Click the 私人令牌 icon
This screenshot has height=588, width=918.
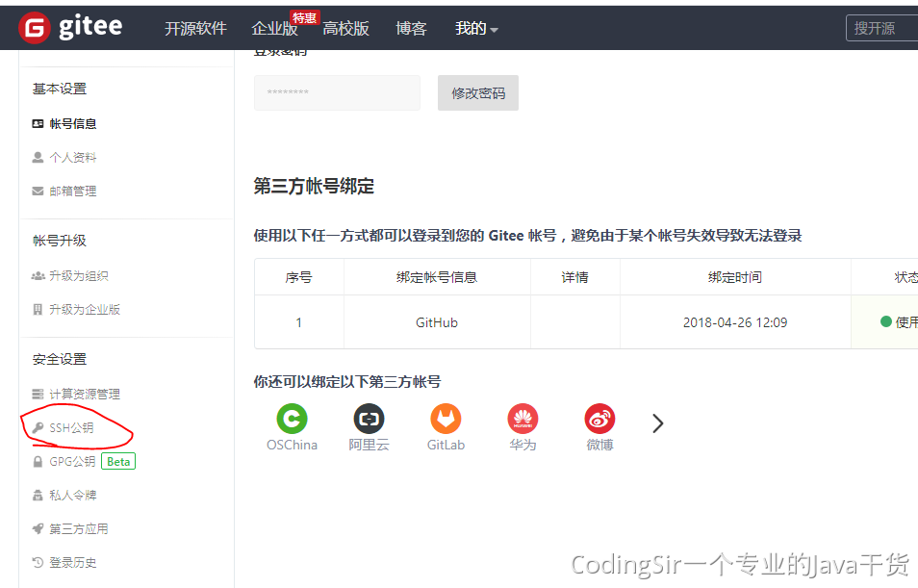tap(38, 496)
